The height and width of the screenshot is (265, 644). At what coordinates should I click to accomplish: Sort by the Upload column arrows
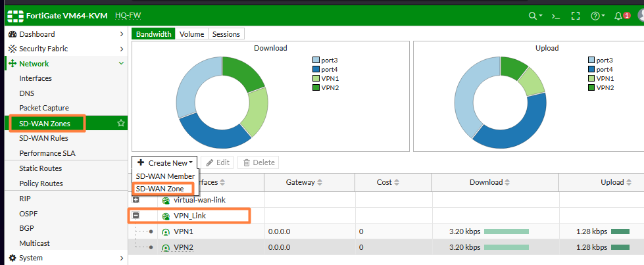coord(629,182)
